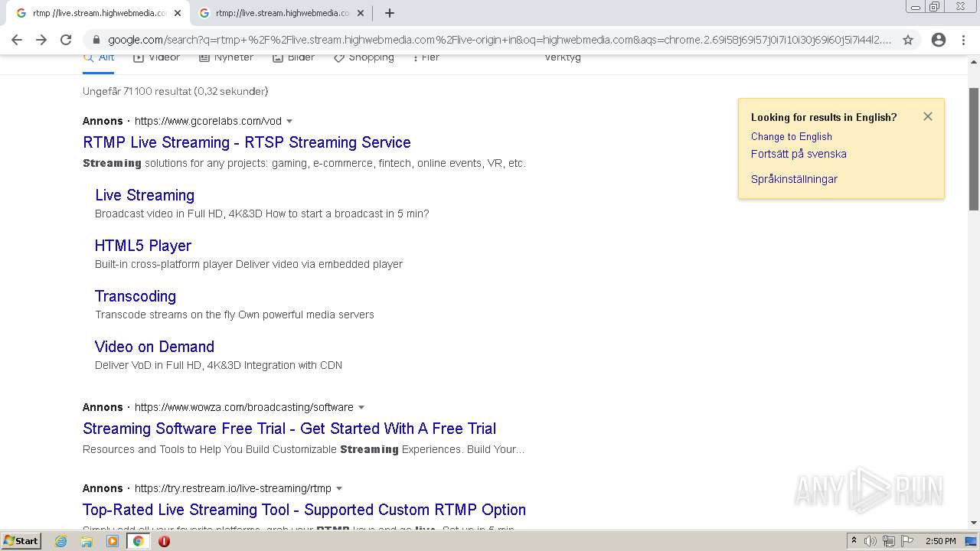Open the Fler more filters menu
The image size is (980, 551).
pyautogui.click(x=426, y=58)
